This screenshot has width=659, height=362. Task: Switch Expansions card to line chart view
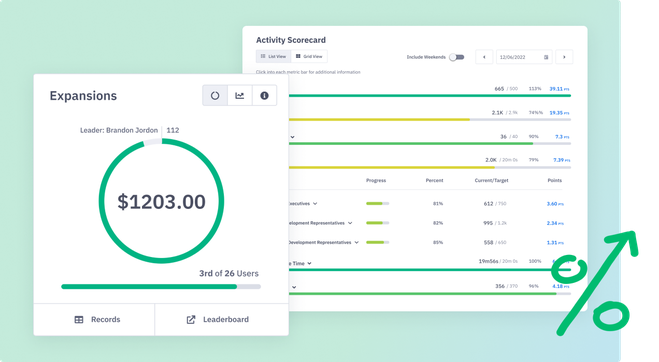[240, 95]
